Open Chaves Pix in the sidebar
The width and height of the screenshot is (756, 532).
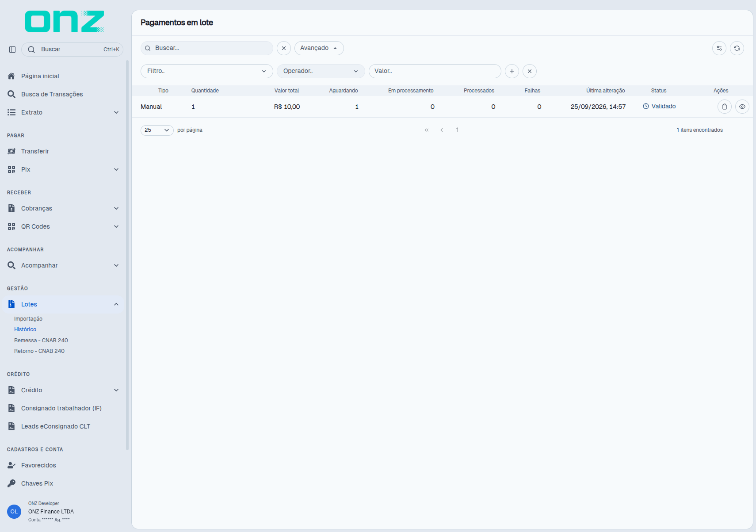click(x=63, y=483)
